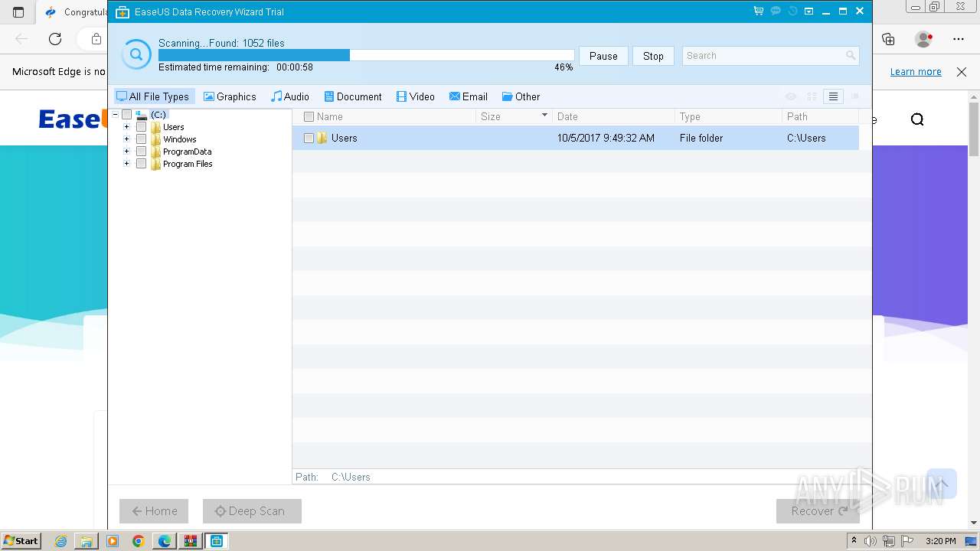The height and width of the screenshot is (551, 980).
Task: Open the feedback chat bubble icon
Action: (x=776, y=11)
